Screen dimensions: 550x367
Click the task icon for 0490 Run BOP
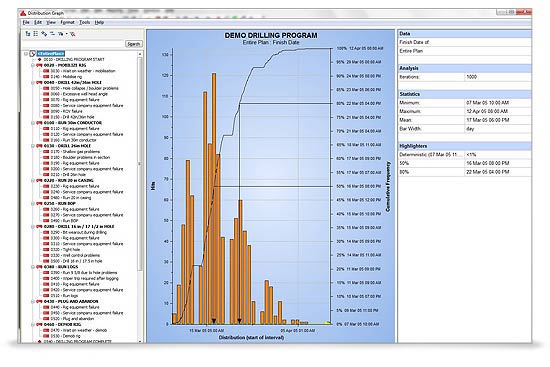point(46,221)
